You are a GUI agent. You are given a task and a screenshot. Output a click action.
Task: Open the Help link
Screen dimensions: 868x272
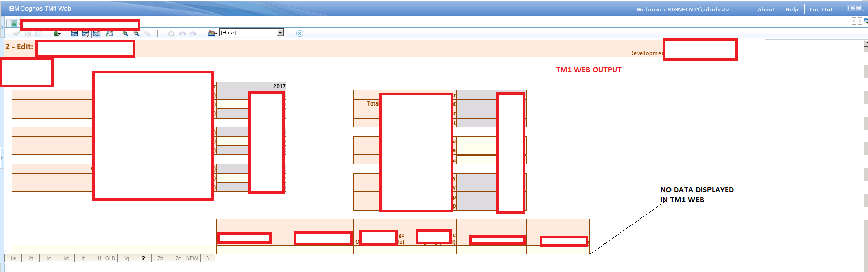coord(792,9)
